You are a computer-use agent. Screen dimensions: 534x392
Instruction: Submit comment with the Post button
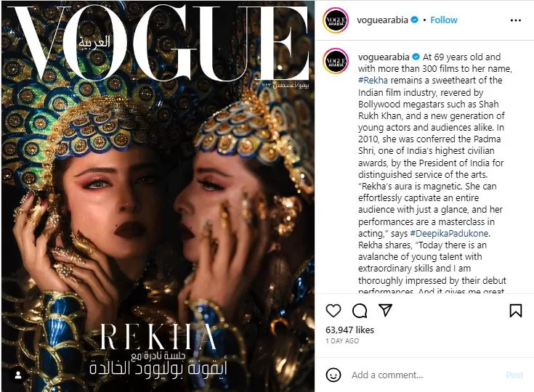(x=514, y=375)
